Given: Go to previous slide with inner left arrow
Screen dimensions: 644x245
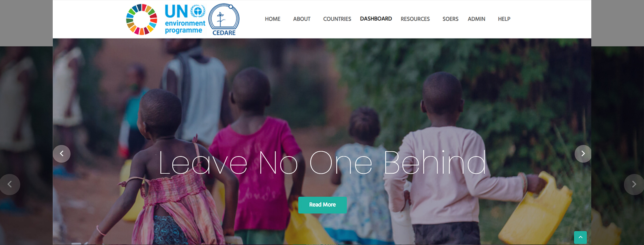Looking at the screenshot, I should (x=62, y=154).
